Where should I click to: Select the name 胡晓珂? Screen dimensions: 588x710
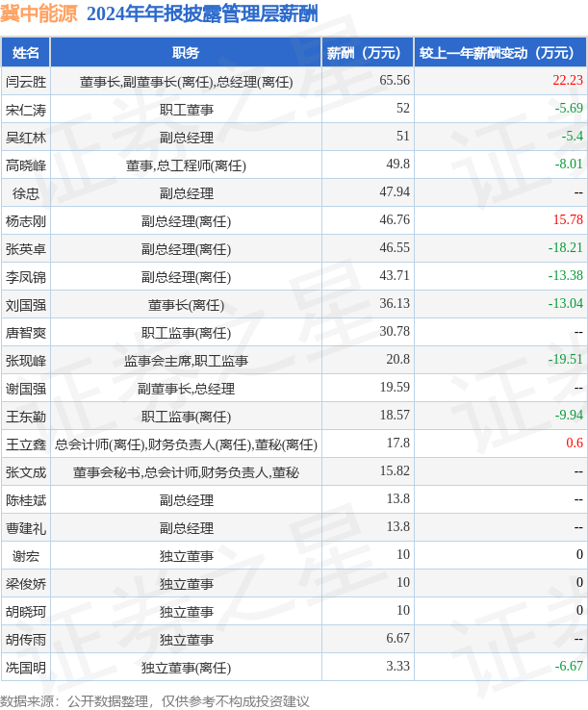(x=26, y=612)
